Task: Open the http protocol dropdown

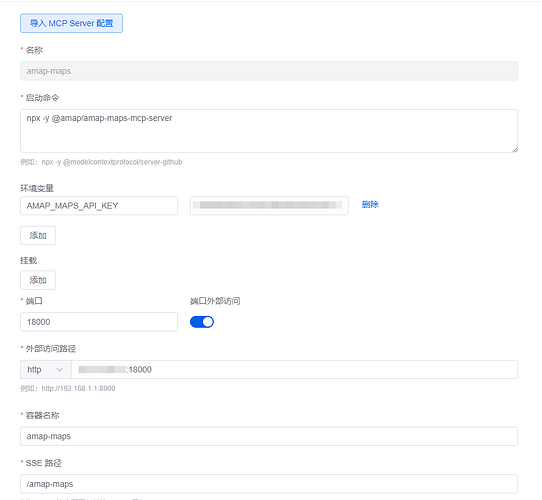Action: [x=46, y=370]
